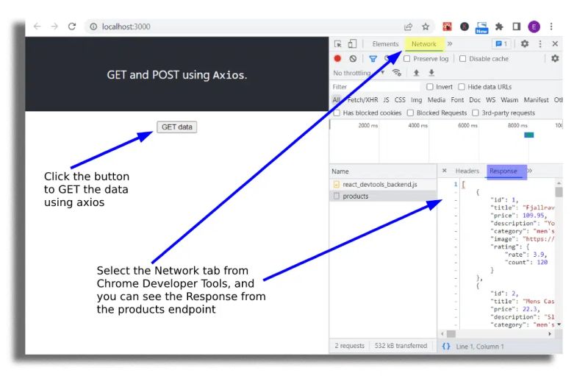The width and height of the screenshot is (588, 376).
Task: Select react_devtools_backend.js request
Action: 383,184
